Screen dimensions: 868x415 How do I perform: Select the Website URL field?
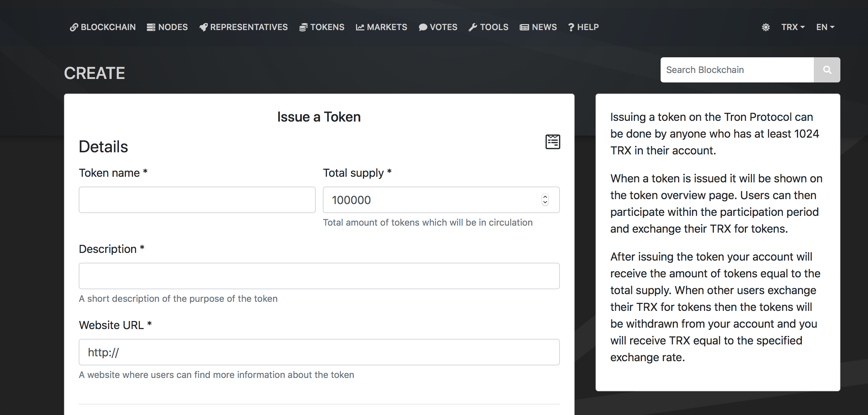tap(319, 352)
